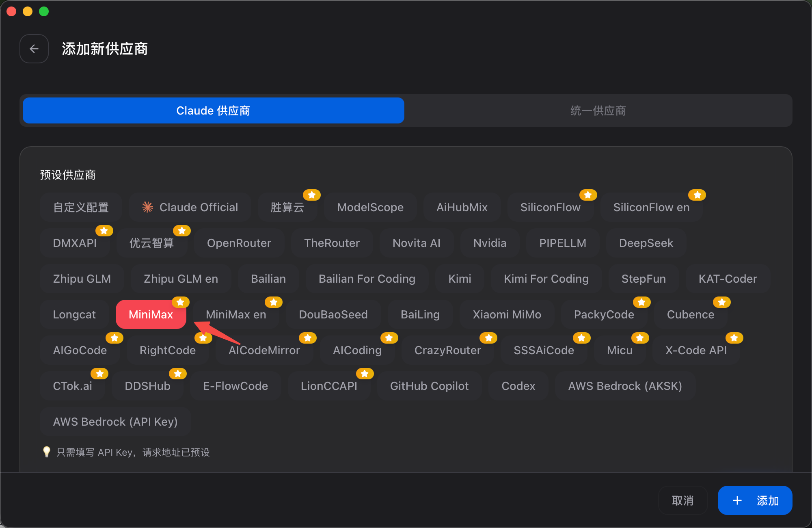Select the LionCCAPI provider
The image size is (812, 528).
[x=329, y=386]
